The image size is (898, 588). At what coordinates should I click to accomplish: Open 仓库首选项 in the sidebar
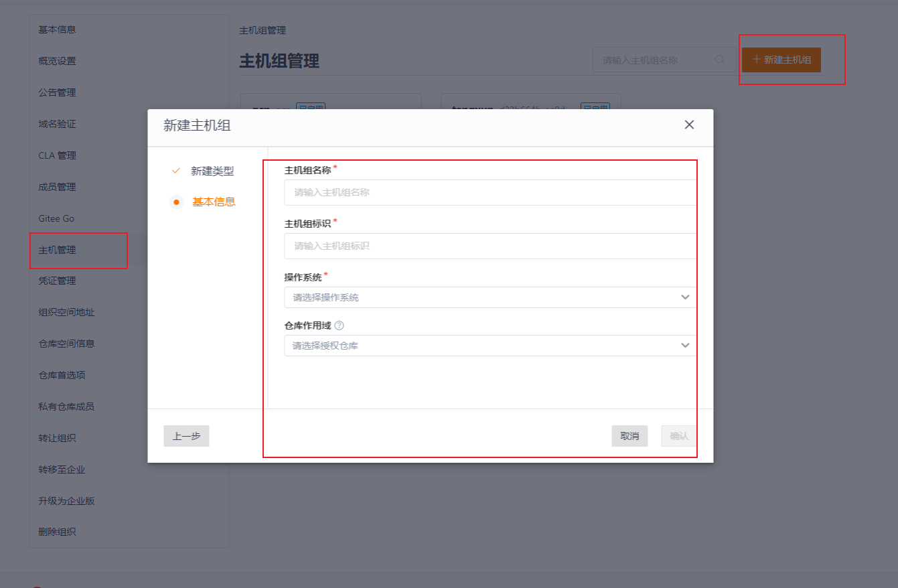[x=62, y=375]
